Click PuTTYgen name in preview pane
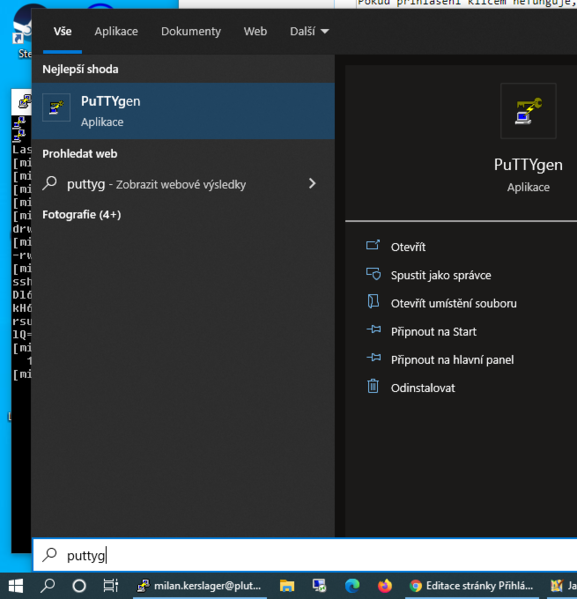 (x=528, y=165)
